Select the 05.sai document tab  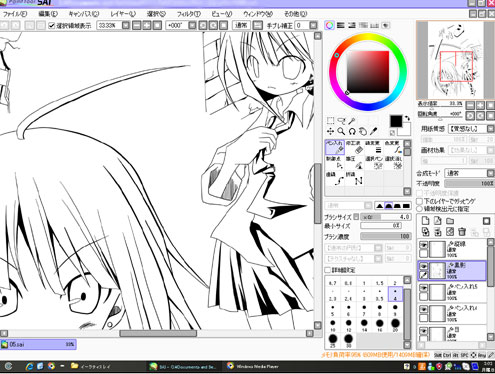[x=38, y=344]
